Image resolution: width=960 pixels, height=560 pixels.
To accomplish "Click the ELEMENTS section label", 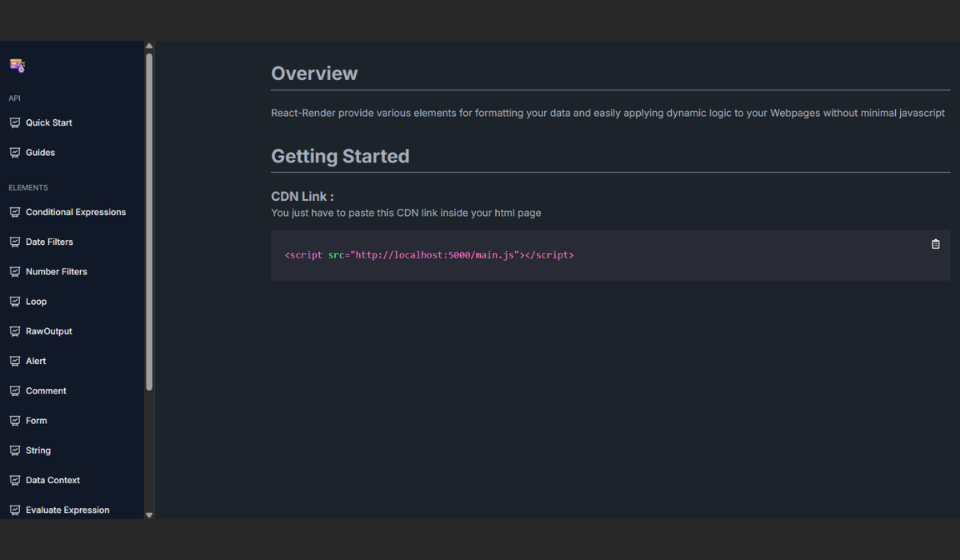I will coord(28,187).
